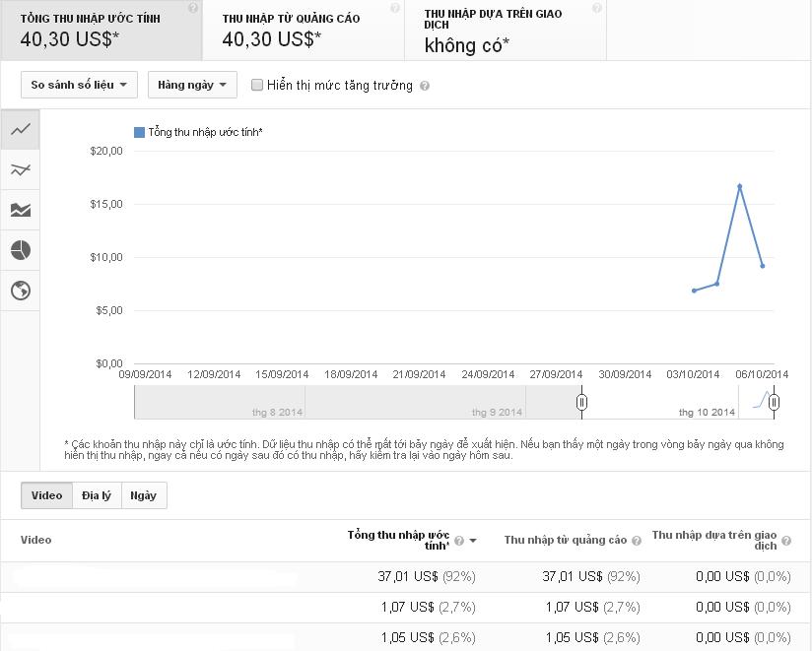812x651 pixels.
Task: Select Thu nhập dựa trên giao dịch card
Action: pyautogui.click(x=505, y=30)
